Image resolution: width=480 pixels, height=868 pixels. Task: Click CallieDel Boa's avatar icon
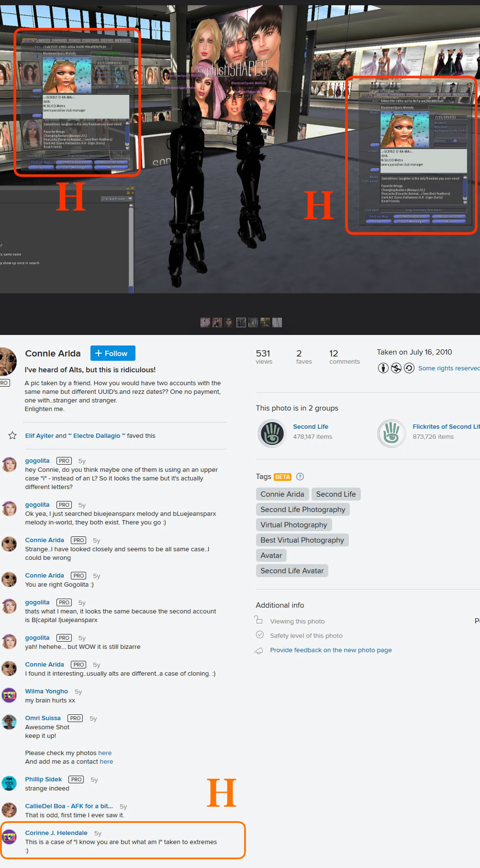click(9, 810)
